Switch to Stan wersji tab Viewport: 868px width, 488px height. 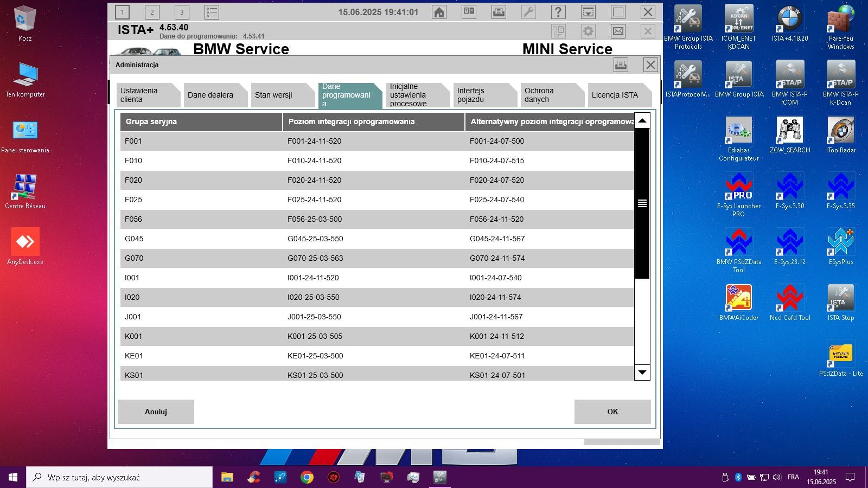pos(283,95)
